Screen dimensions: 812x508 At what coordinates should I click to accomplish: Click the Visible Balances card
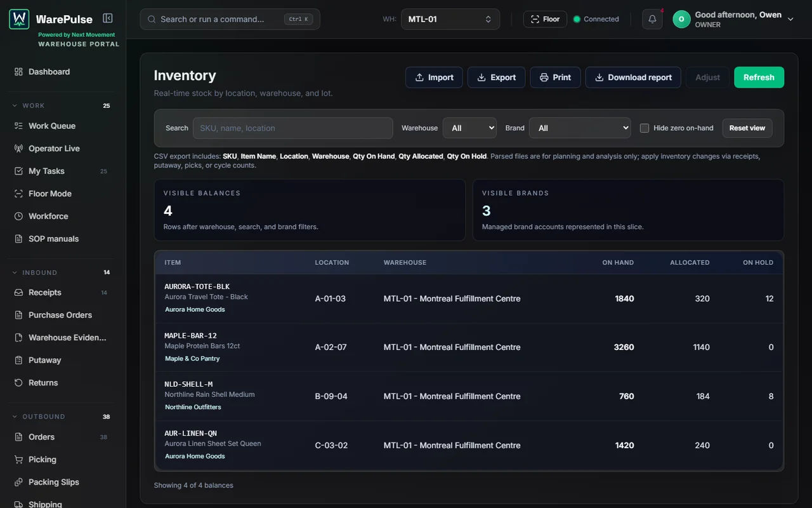pyautogui.click(x=310, y=210)
